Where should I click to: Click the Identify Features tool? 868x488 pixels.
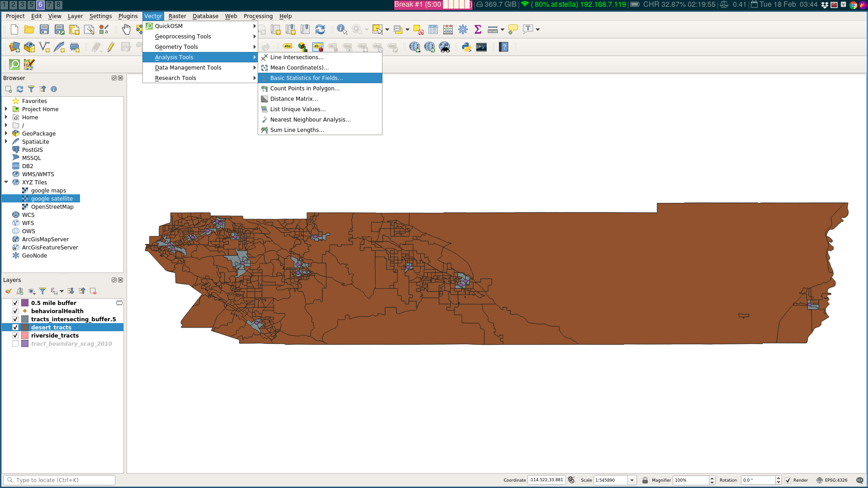(x=342, y=29)
